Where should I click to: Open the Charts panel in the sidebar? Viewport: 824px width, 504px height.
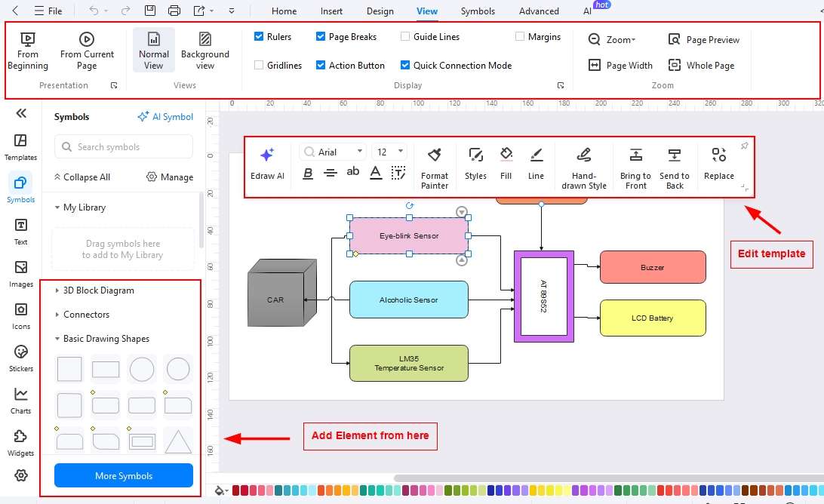pos(20,398)
